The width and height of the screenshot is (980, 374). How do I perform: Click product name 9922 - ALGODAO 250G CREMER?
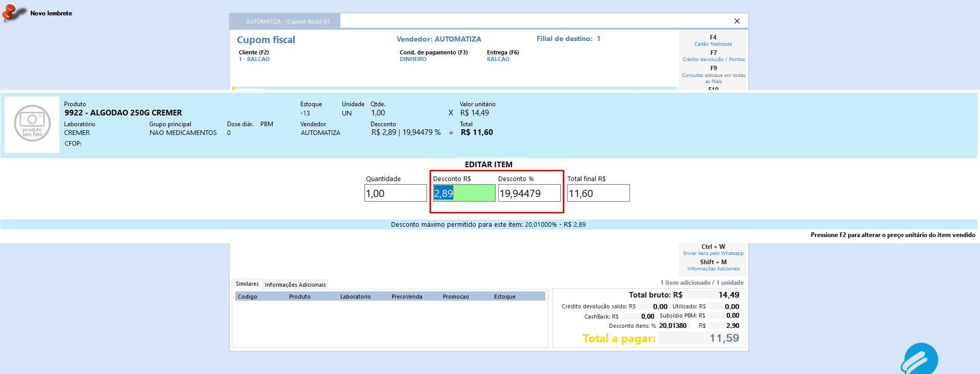[x=123, y=113]
